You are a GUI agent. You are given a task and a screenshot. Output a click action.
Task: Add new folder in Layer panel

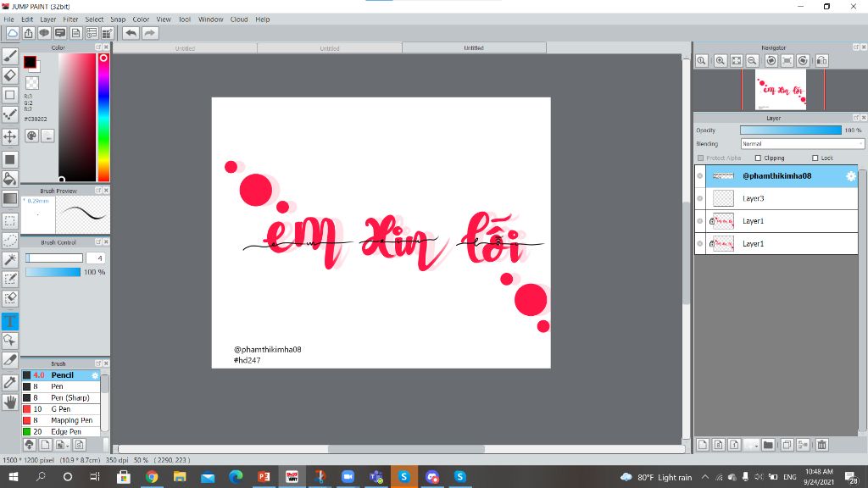pyautogui.click(x=768, y=445)
